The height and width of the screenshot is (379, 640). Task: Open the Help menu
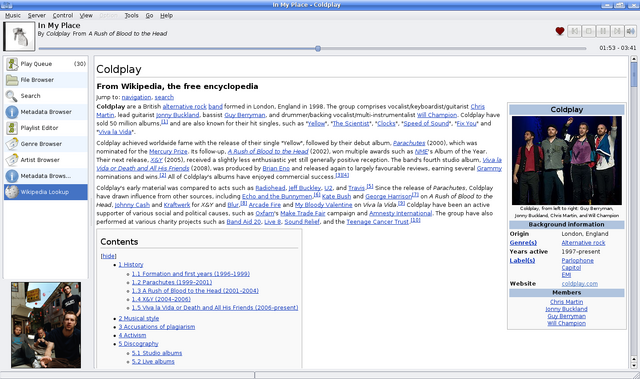166,16
